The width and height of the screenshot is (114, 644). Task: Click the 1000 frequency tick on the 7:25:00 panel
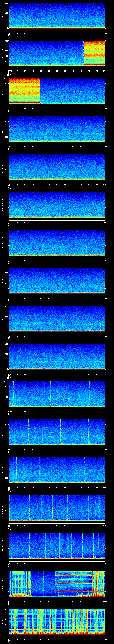pos(6,3)
